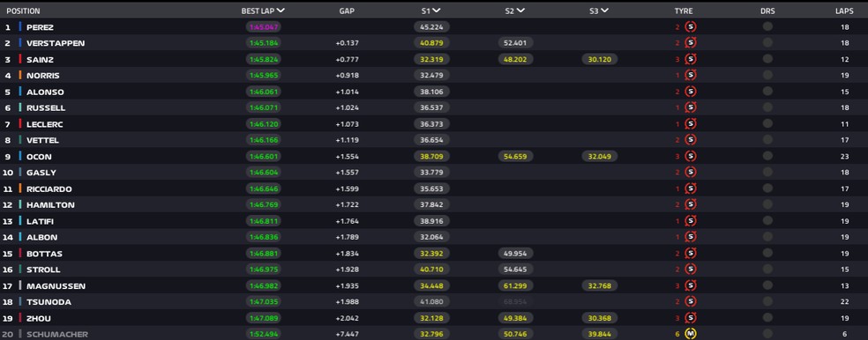The height and width of the screenshot is (340, 868).
Task: Select driver name PEREZ
Action: pyautogui.click(x=40, y=27)
